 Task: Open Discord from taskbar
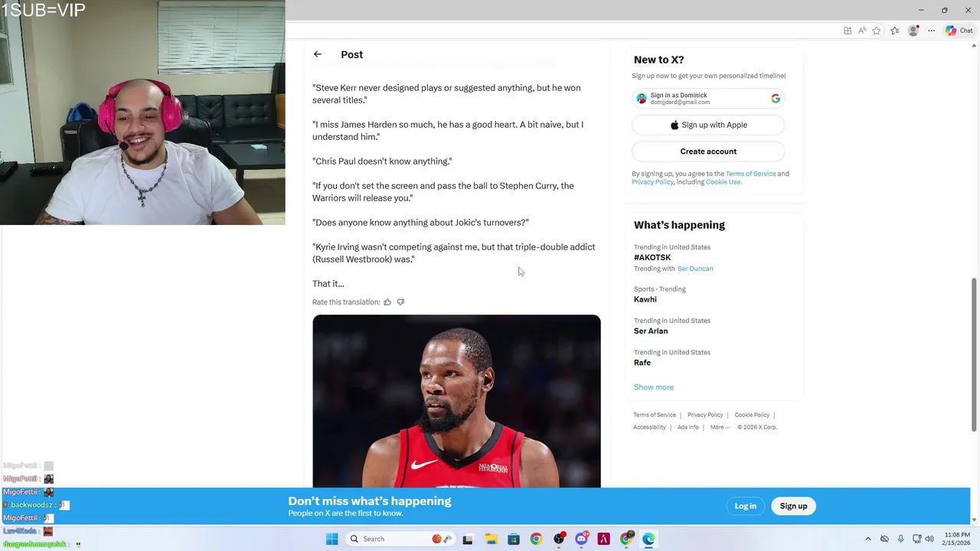point(581,539)
